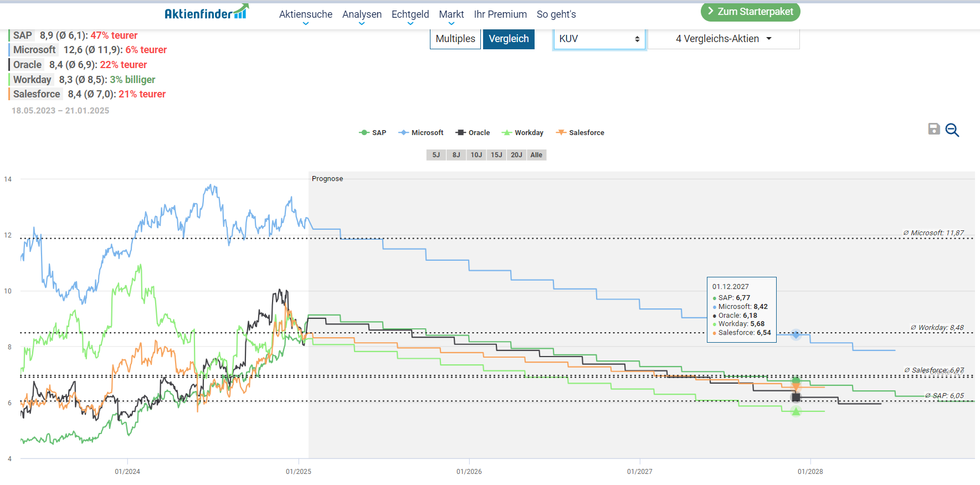Click the Workday triangle marker on the chart

(796, 411)
